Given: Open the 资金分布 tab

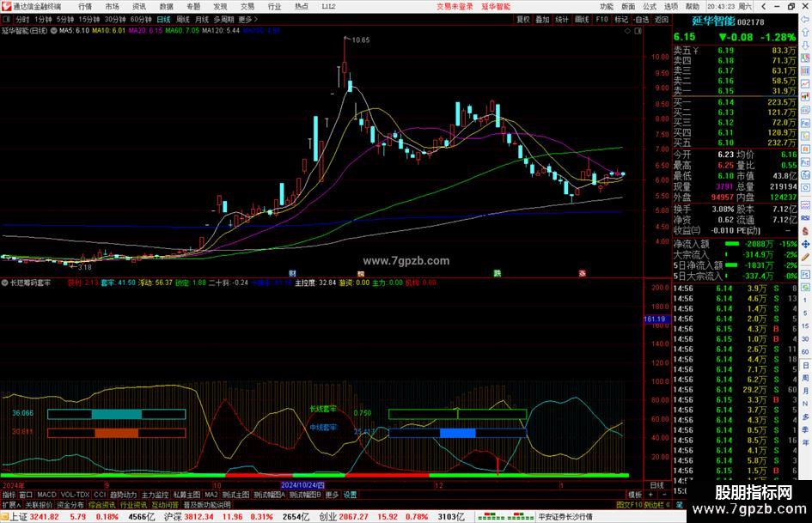Looking at the screenshot, I should pos(70,505).
